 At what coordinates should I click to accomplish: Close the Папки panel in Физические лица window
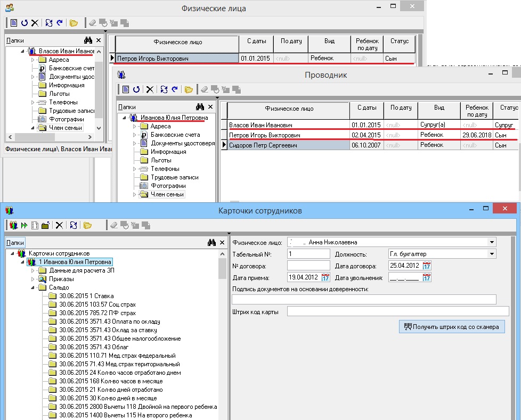coord(99,40)
